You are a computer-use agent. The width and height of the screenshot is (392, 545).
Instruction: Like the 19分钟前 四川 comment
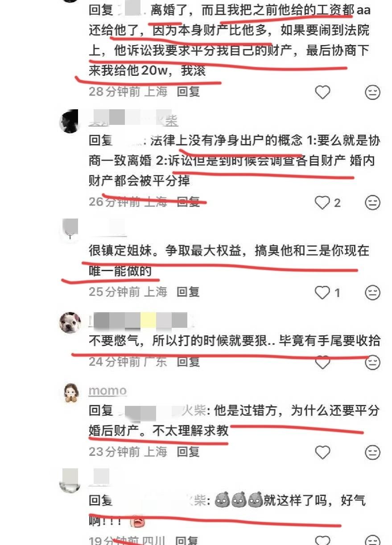tap(322, 541)
